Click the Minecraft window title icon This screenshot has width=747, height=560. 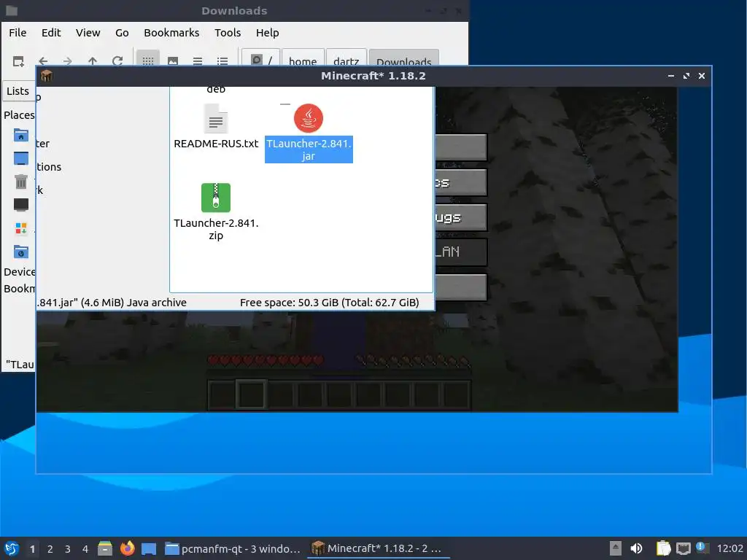[x=46, y=76]
